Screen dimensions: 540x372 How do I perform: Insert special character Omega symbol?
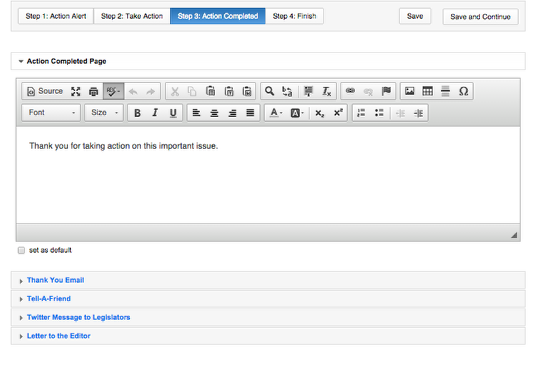(x=463, y=91)
